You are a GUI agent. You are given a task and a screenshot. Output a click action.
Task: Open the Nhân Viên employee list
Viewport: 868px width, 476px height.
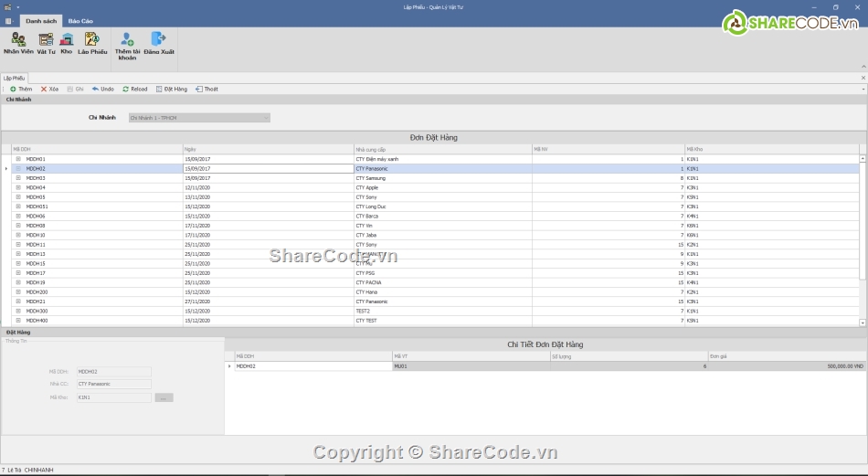click(18, 43)
